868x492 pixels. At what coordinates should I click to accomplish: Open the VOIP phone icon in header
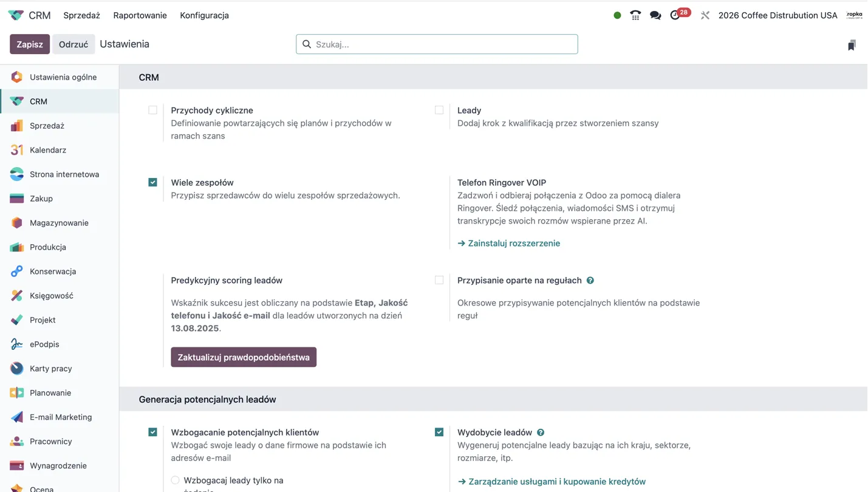[635, 15]
